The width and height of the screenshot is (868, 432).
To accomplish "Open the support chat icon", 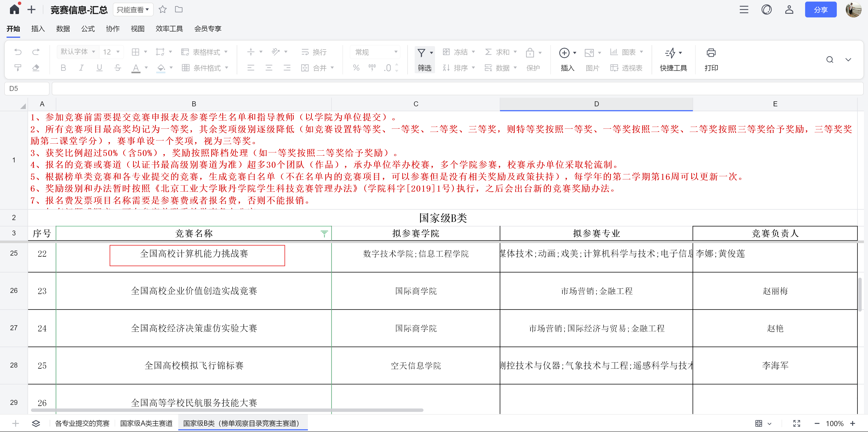I will (x=767, y=9).
